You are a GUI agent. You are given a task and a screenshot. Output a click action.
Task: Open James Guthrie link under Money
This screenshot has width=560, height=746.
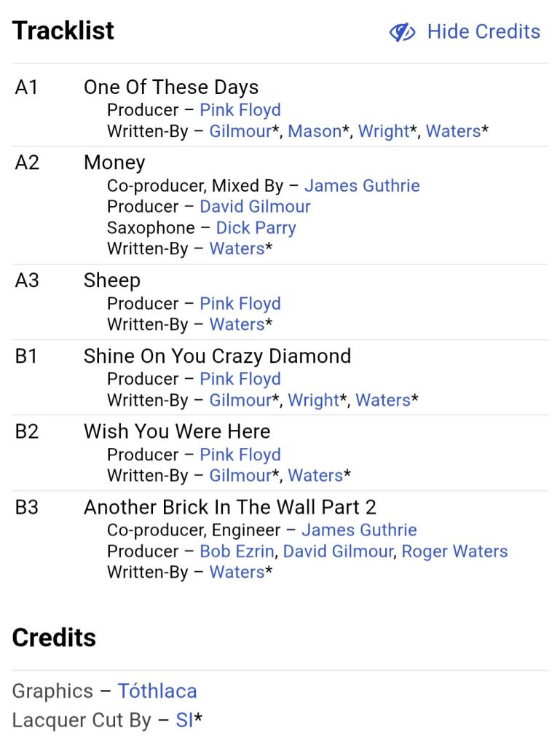[362, 186]
